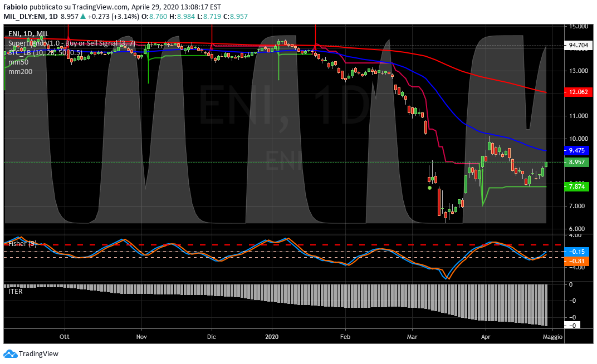Open the ITER indicator pane label

pyautogui.click(x=16, y=290)
